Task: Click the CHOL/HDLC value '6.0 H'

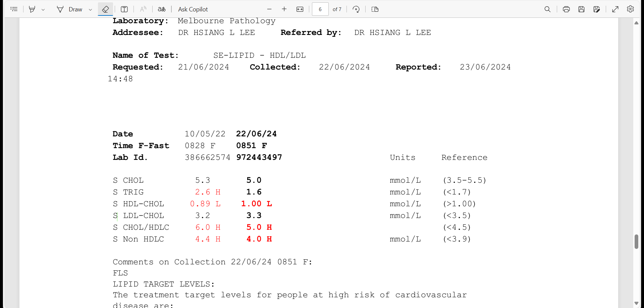Action: 208,227
